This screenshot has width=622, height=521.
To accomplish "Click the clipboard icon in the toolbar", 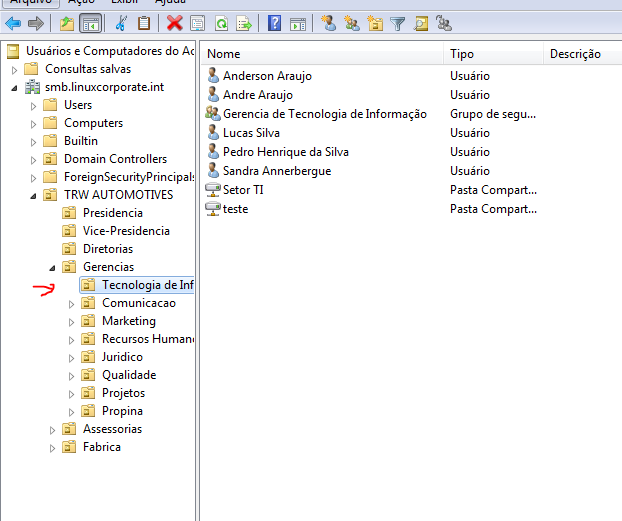I will click(144, 23).
